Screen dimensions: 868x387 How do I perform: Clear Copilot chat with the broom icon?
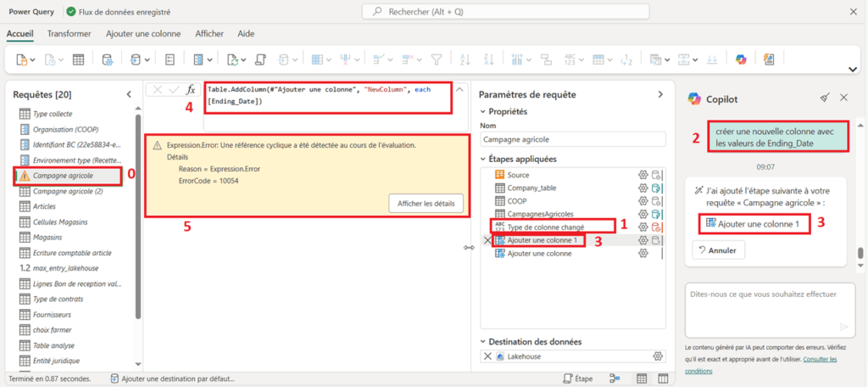click(x=825, y=98)
